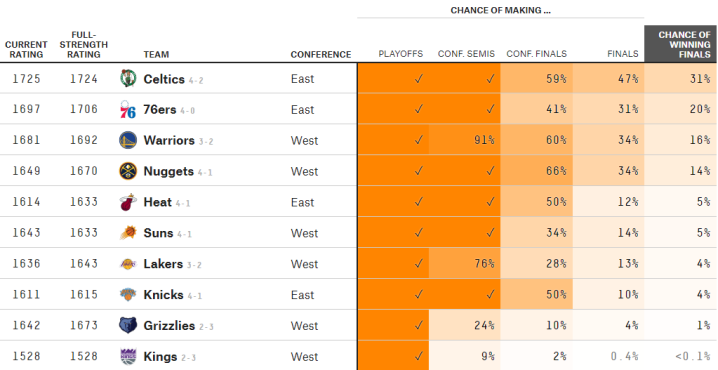The height and width of the screenshot is (370, 718).
Task: Click Nuggets 66% conf. finals cell
Action: pyautogui.click(x=537, y=171)
